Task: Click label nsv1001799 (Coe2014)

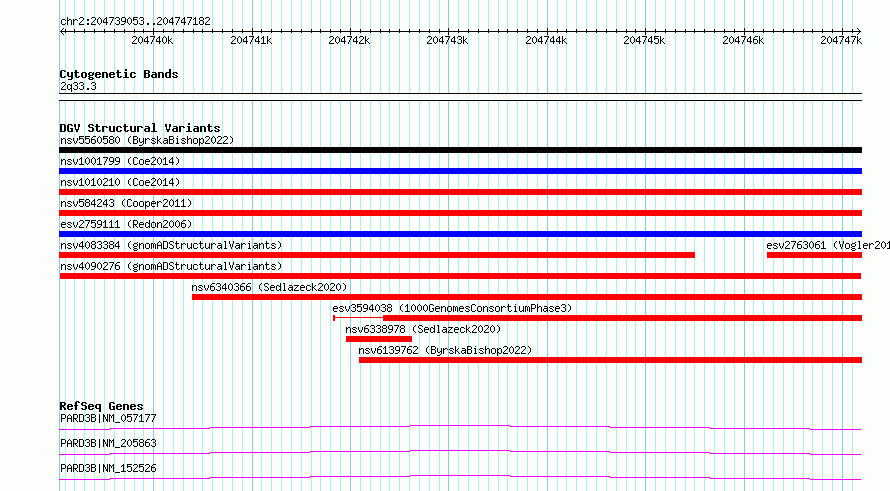Action: [120, 161]
